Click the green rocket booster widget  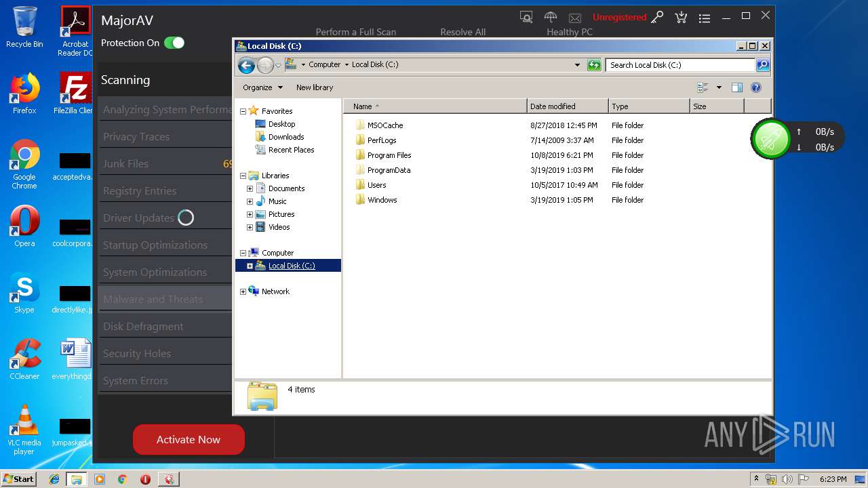coord(771,139)
